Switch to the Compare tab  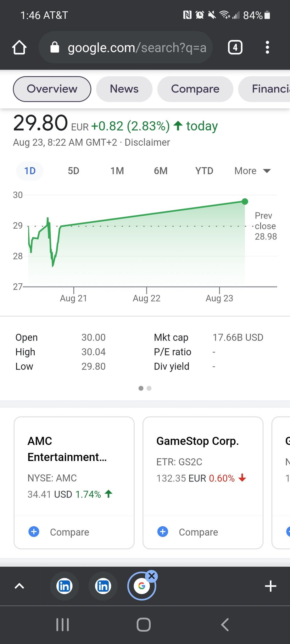(x=195, y=89)
